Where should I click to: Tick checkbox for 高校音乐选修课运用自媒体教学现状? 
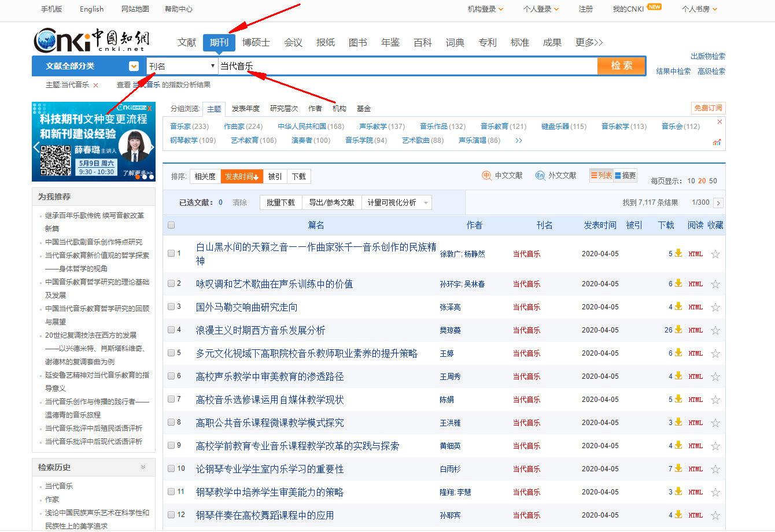click(171, 399)
